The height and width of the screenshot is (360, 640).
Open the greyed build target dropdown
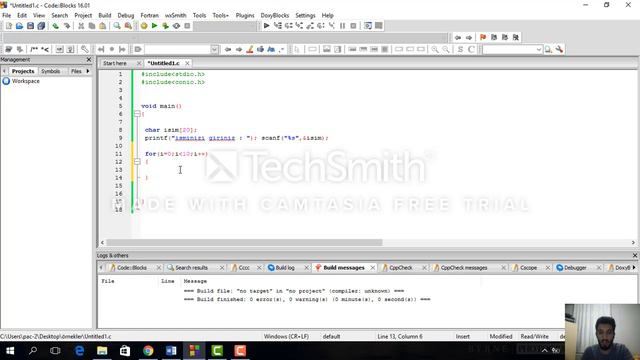tap(224, 26)
